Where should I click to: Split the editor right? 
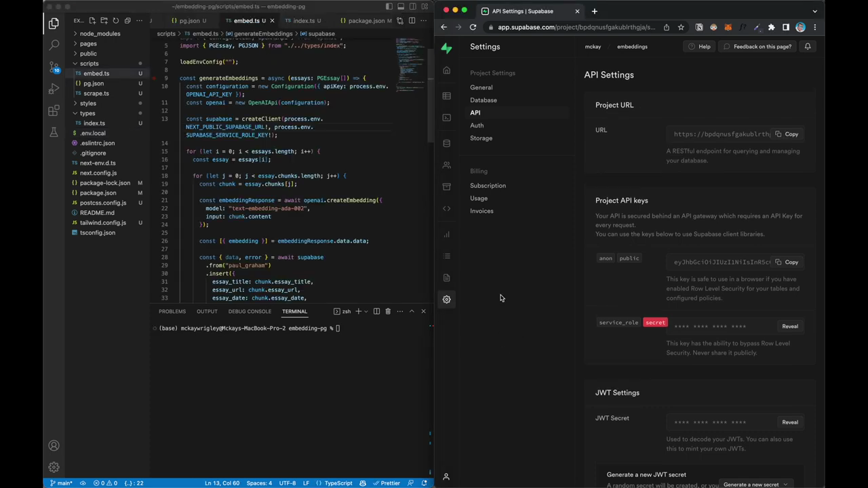click(x=412, y=21)
